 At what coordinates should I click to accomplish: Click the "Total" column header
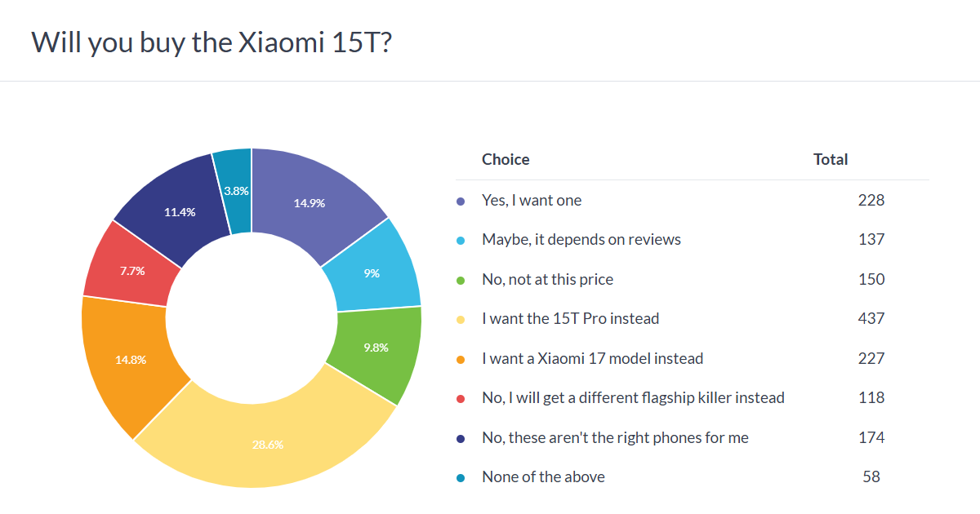tap(831, 160)
